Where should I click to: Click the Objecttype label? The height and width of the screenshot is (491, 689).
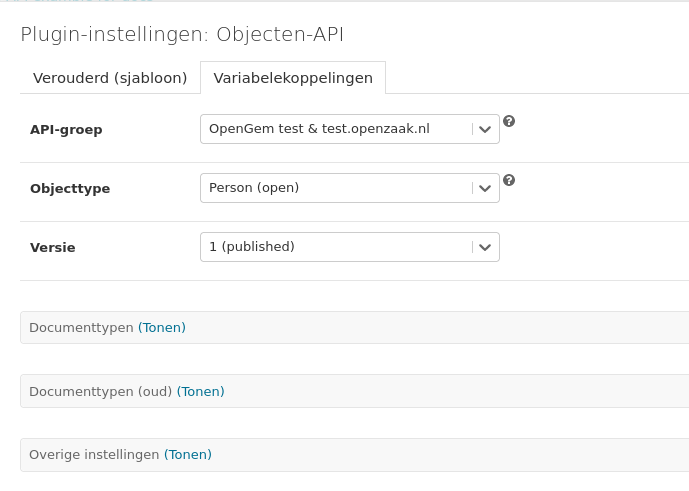70,189
